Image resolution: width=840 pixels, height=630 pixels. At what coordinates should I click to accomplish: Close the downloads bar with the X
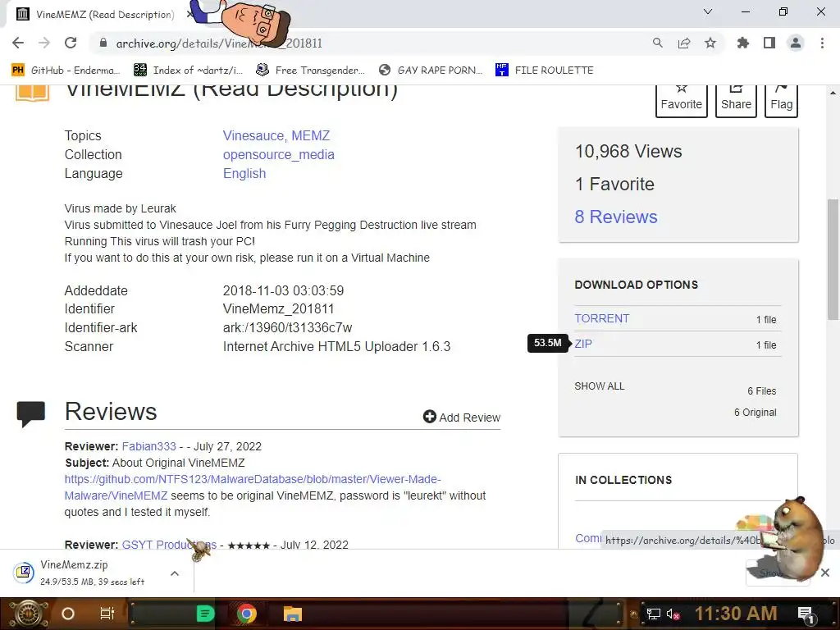click(x=825, y=573)
